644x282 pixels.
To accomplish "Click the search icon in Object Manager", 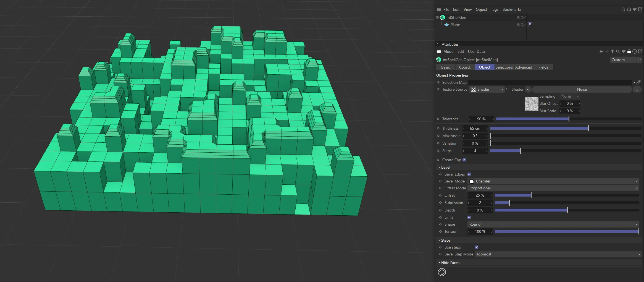I will click(623, 9).
